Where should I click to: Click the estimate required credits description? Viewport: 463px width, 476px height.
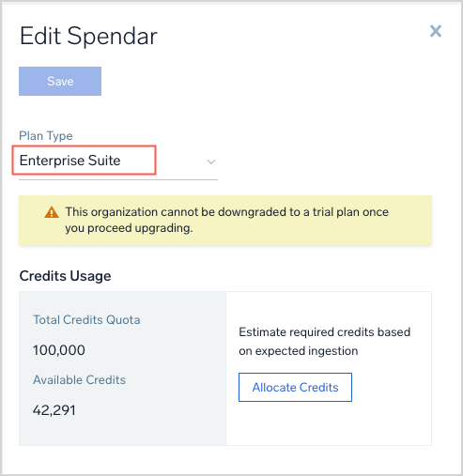pyautogui.click(x=324, y=342)
